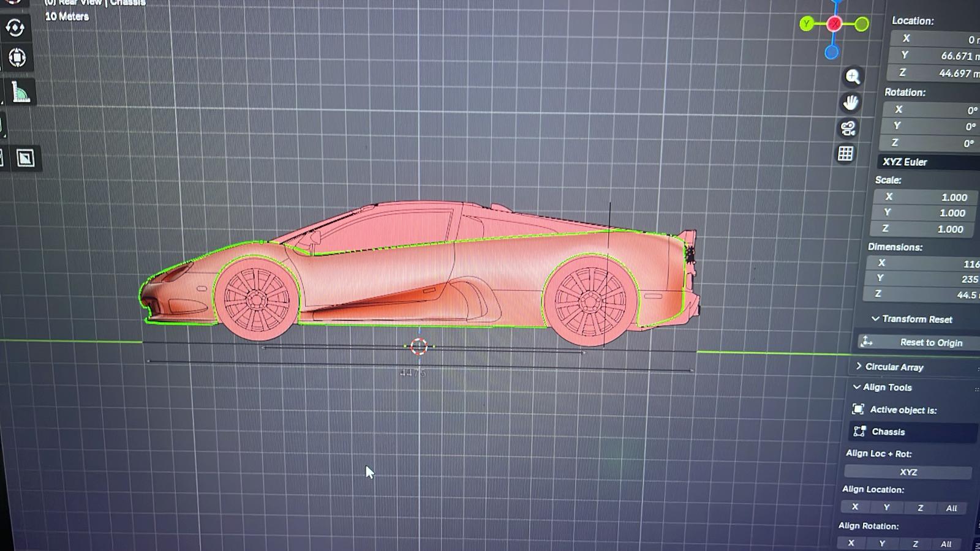980x551 pixels.
Task: Click the Rotation Z field
Action: click(x=929, y=143)
